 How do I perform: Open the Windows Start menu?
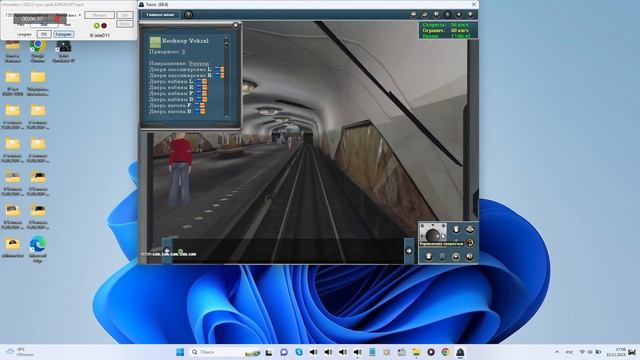pos(180,352)
